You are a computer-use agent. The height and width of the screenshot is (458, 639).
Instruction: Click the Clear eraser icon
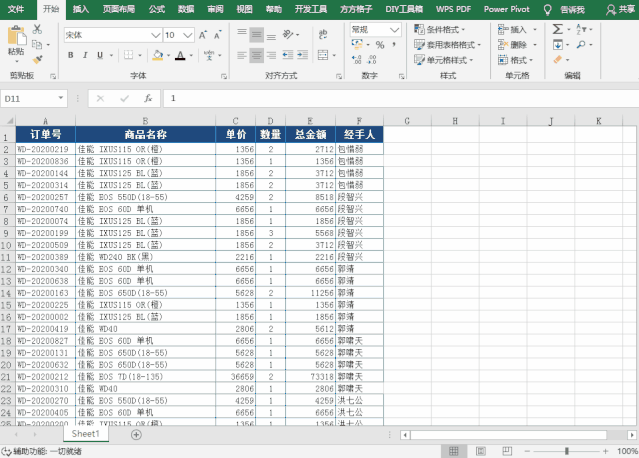pos(557,59)
